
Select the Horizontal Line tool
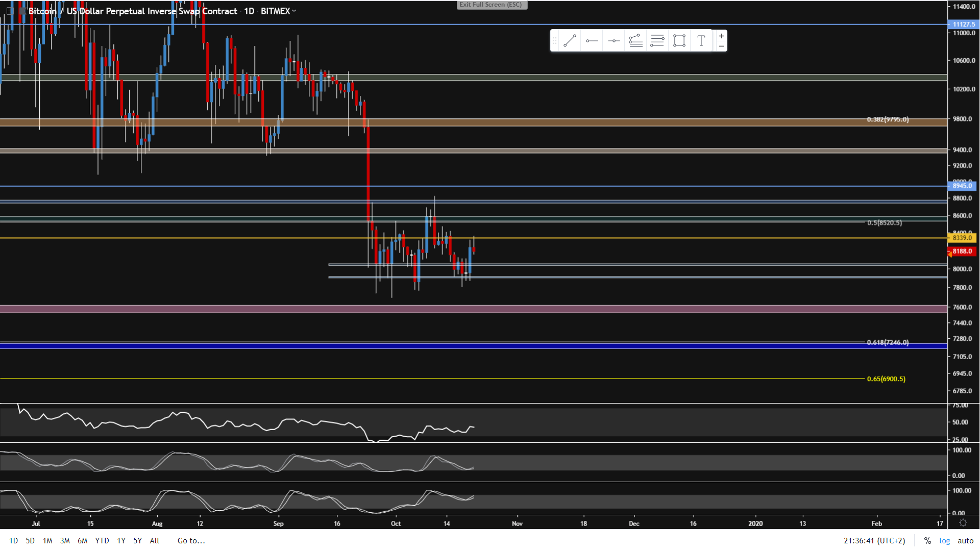(614, 41)
